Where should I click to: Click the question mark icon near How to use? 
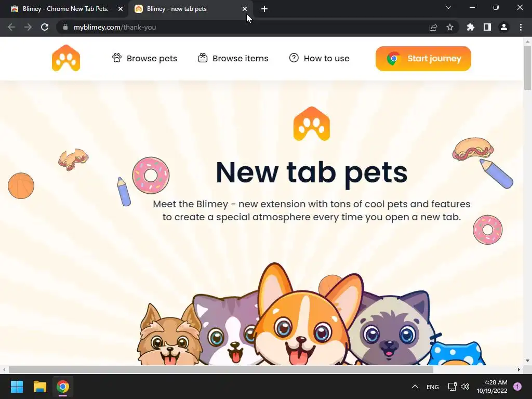294,58
